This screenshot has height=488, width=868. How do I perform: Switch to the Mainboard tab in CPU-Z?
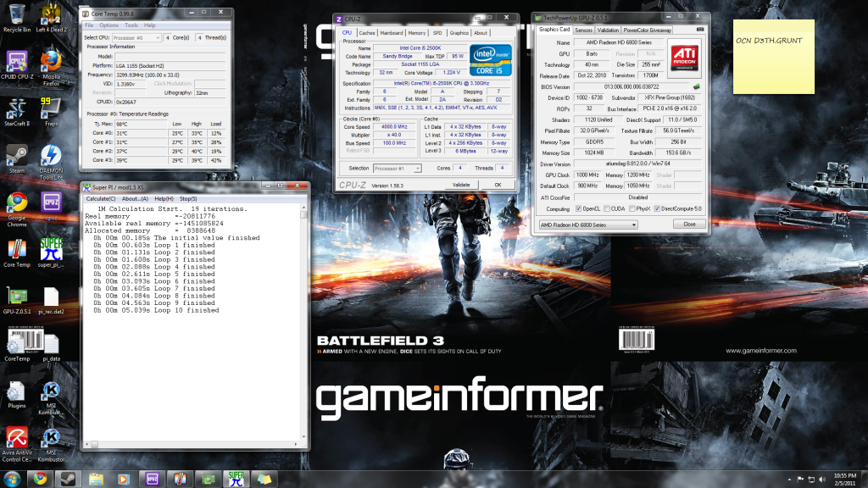[392, 33]
